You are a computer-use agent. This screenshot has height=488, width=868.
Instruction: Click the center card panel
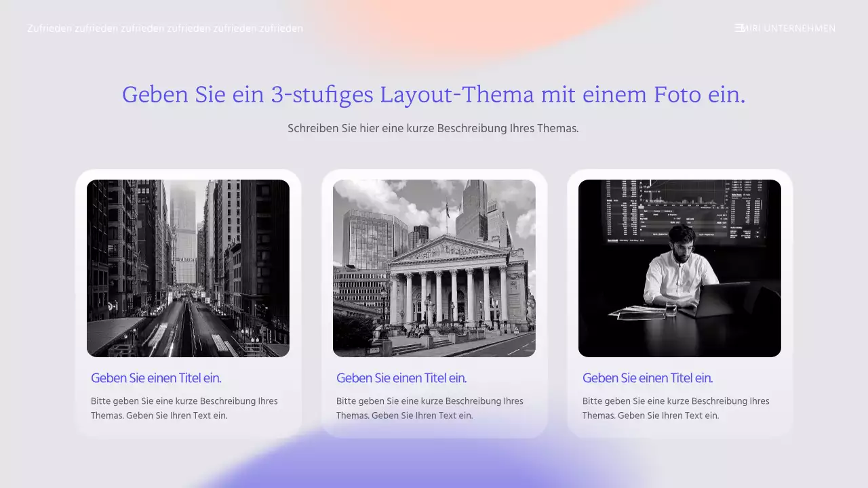tap(434, 303)
